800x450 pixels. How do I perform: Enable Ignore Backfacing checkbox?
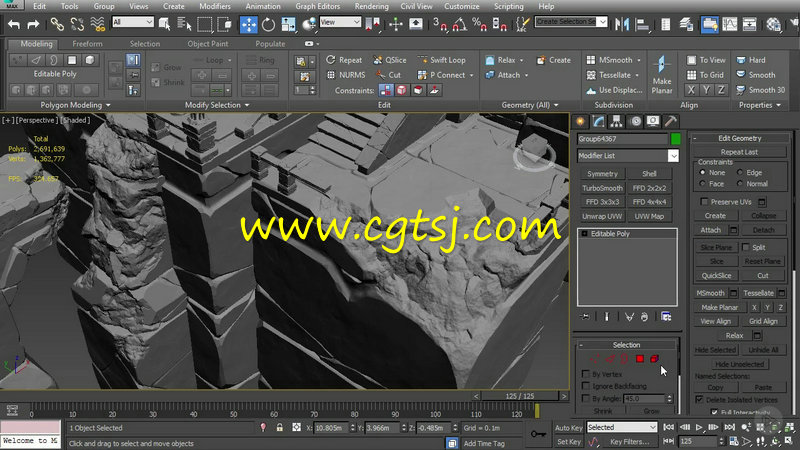(586, 386)
